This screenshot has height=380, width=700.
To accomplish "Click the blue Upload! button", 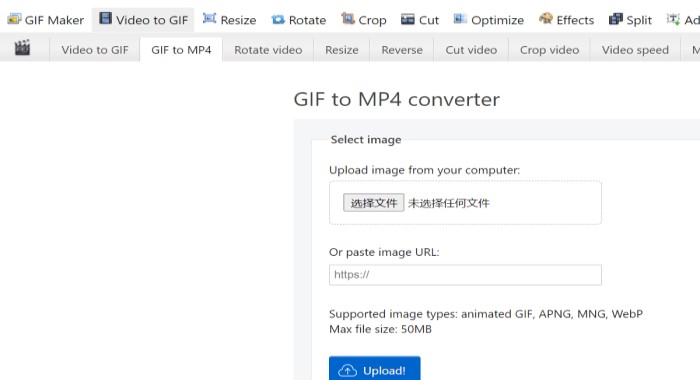I will point(375,368).
